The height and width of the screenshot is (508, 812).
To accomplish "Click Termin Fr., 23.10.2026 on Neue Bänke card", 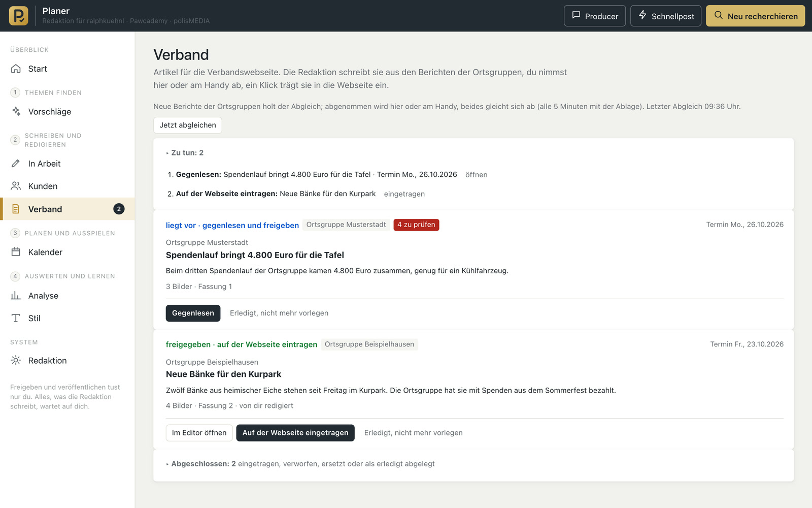I will [x=747, y=344].
